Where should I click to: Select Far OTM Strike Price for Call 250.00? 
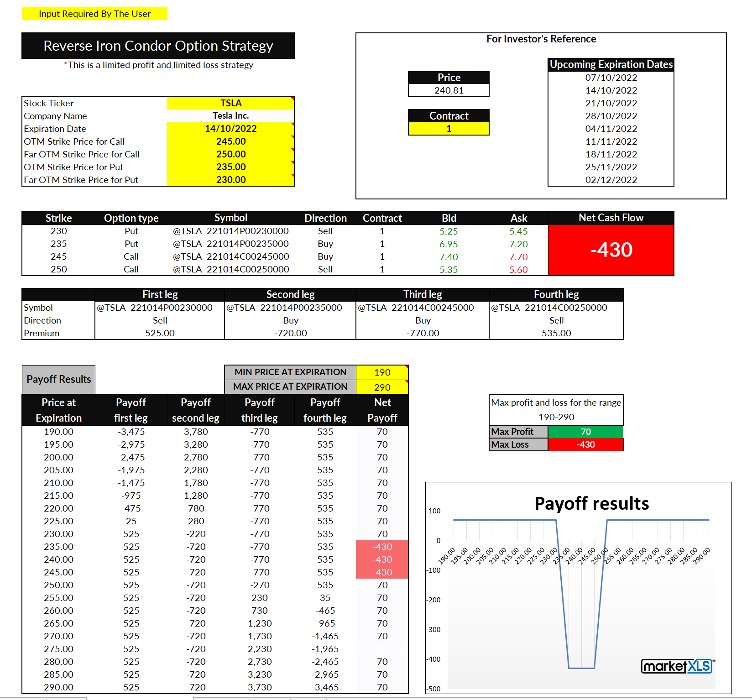click(x=230, y=154)
